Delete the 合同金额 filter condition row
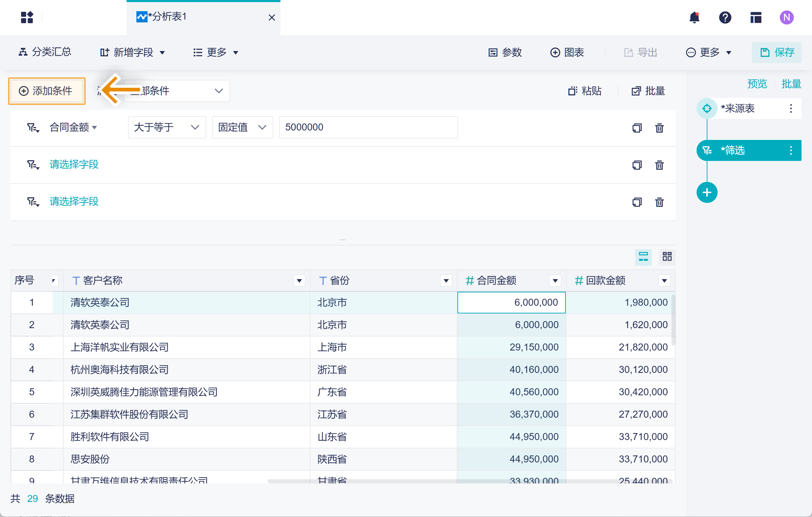Image resolution: width=812 pixels, height=517 pixels. pos(659,128)
